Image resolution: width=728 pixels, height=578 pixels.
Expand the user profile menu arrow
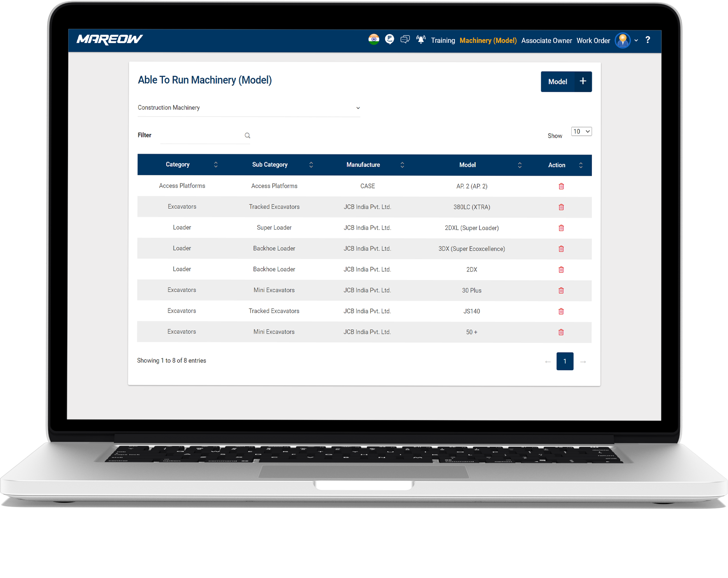636,40
